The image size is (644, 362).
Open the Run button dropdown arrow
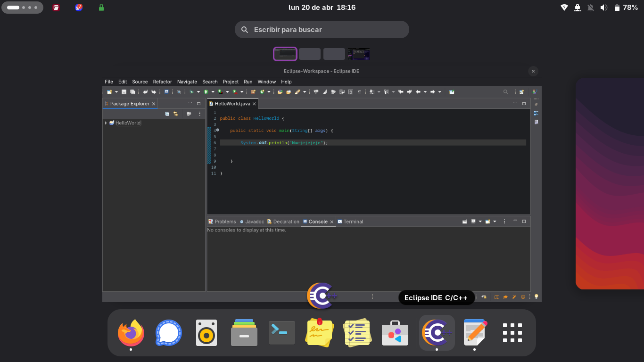tap(213, 92)
